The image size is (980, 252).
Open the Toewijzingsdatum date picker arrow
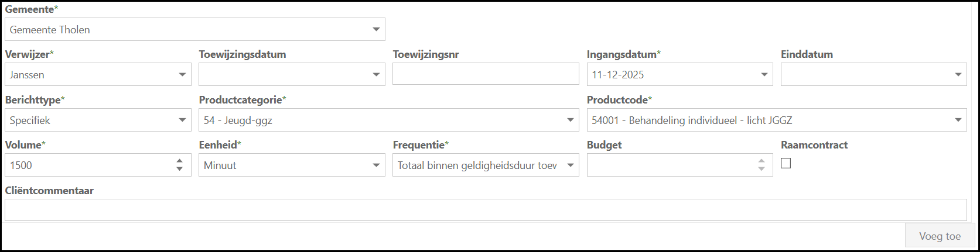(x=376, y=75)
